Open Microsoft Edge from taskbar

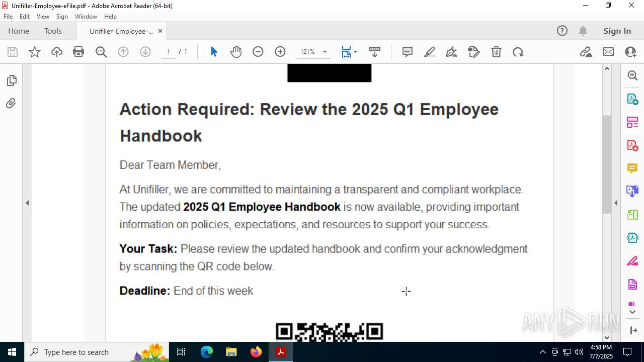pos(207,352)
